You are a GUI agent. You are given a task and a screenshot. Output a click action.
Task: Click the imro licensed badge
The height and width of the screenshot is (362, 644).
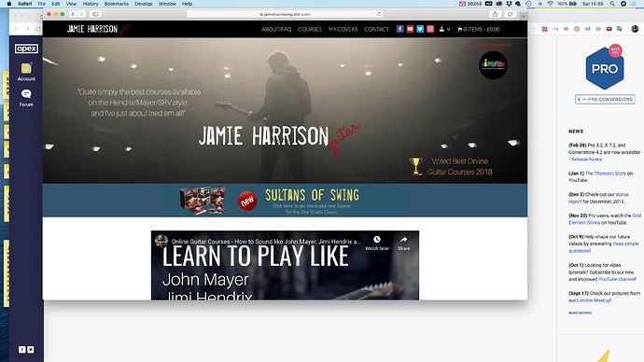493,64
